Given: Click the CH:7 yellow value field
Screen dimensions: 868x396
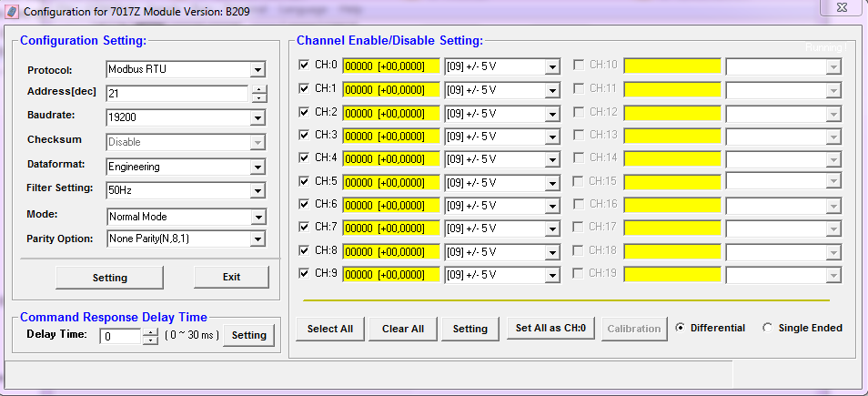Looking at the screenshot, I should pyautogui.click(x=390, y=228).
